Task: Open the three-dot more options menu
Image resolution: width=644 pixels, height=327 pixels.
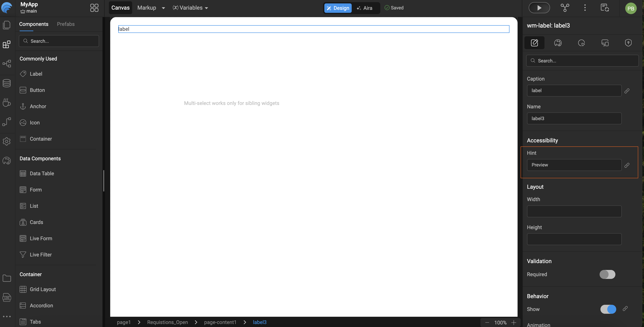Action: [585, 8]
